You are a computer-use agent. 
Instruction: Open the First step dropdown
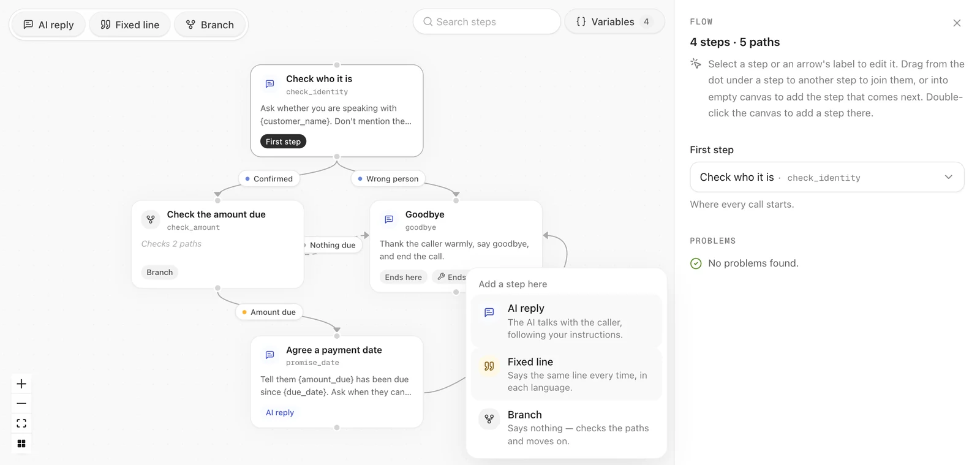pos(827,177)
